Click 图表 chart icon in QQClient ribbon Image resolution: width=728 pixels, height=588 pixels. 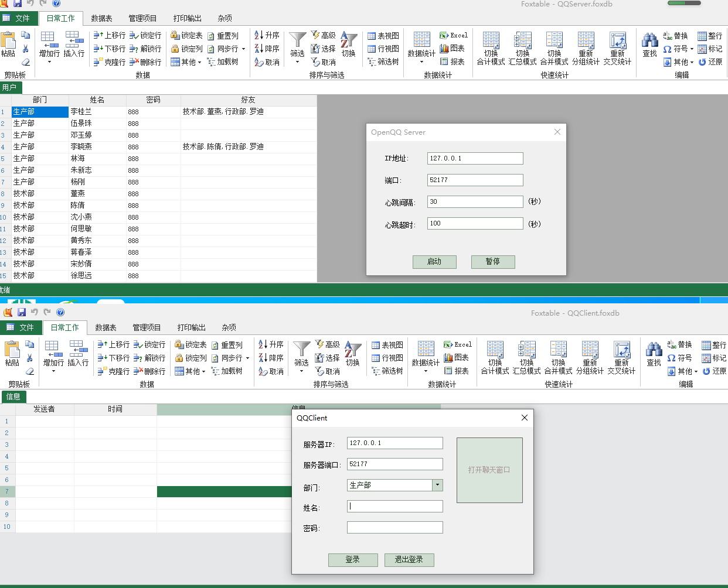pos(448,357)
